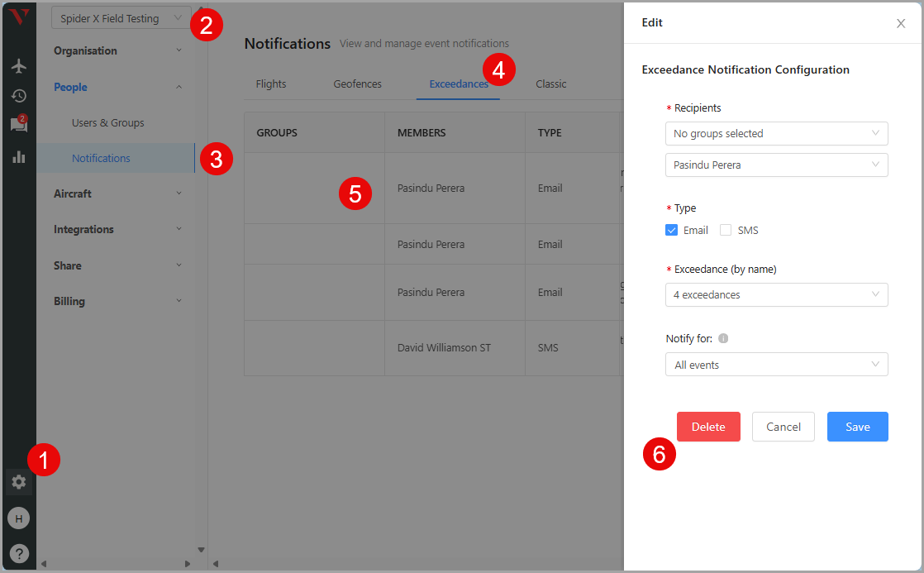
Task: Open the bar chart analytics icon
Action: coord(18,156)
